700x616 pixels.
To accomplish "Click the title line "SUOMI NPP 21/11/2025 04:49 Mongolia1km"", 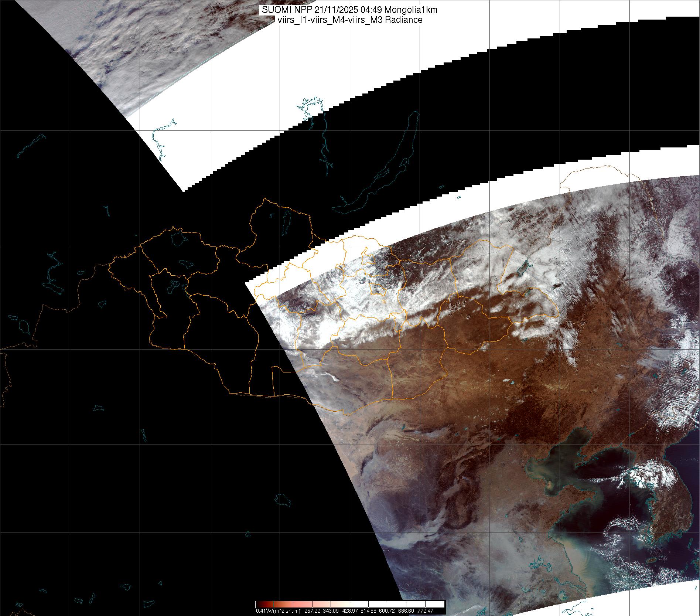I will (x=349, y=10).
